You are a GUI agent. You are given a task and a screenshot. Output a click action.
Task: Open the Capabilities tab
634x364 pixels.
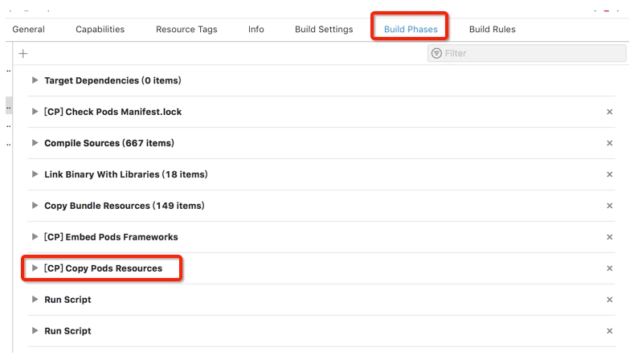100,30
